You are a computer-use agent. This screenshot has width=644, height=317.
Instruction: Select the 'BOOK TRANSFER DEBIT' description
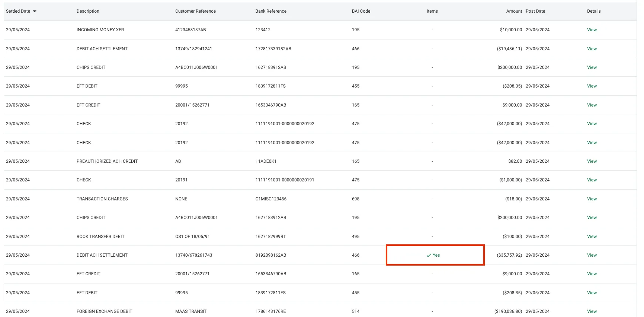[100, 237]
